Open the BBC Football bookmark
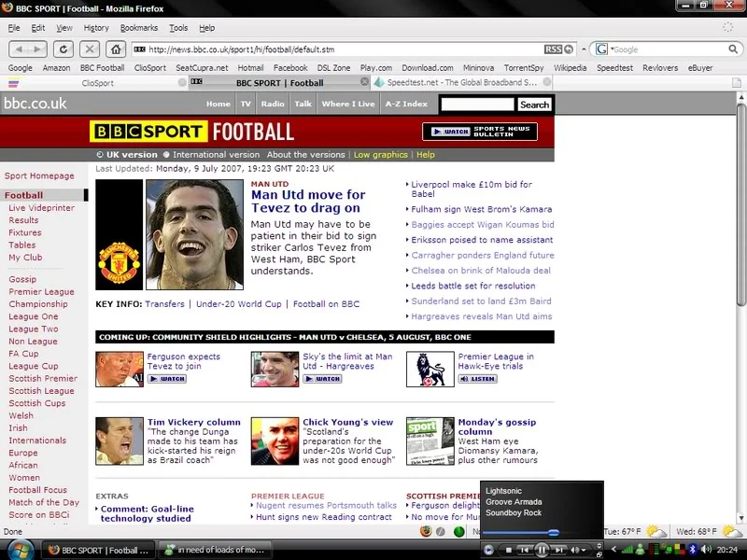This screenshot has width=747, height=560. (x=102, y=67)
